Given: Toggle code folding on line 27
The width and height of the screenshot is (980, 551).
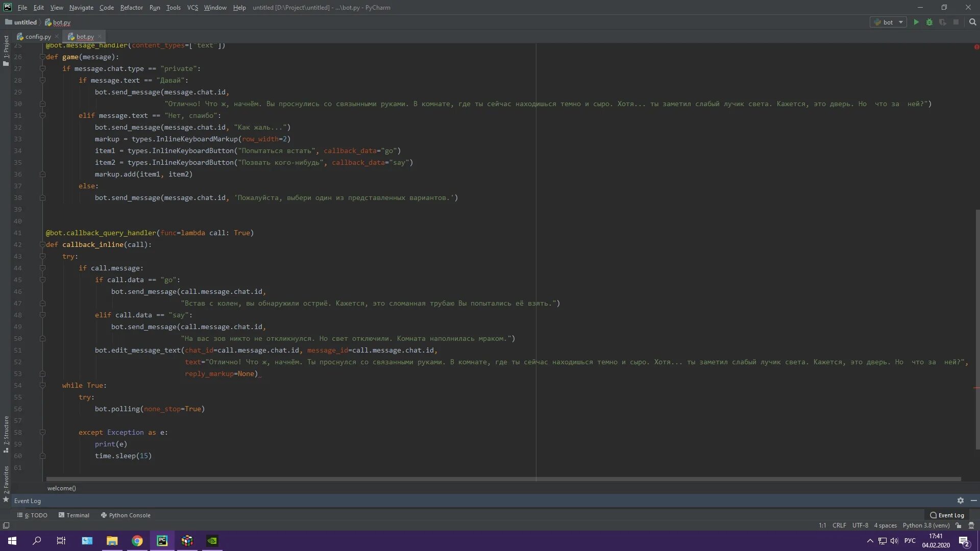Looking at the screenshot, I should (42, 69).
